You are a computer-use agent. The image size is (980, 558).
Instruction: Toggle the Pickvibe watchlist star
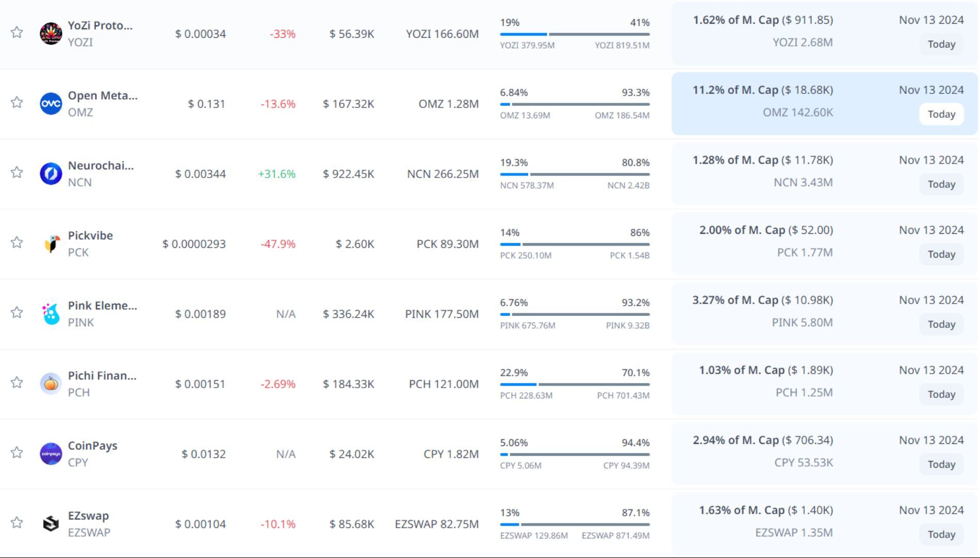coord(17,243)
